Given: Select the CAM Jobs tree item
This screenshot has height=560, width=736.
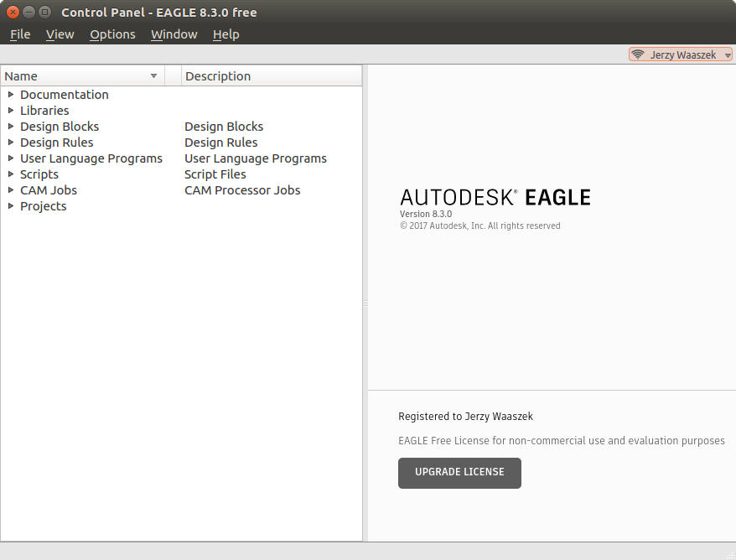Looking at the screenshot, I should click(x=49, y=190).
